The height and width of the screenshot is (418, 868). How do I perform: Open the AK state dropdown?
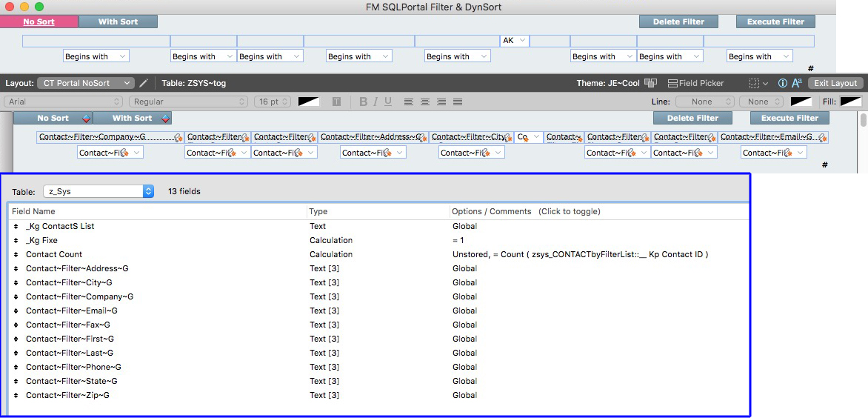pos(515,41)
